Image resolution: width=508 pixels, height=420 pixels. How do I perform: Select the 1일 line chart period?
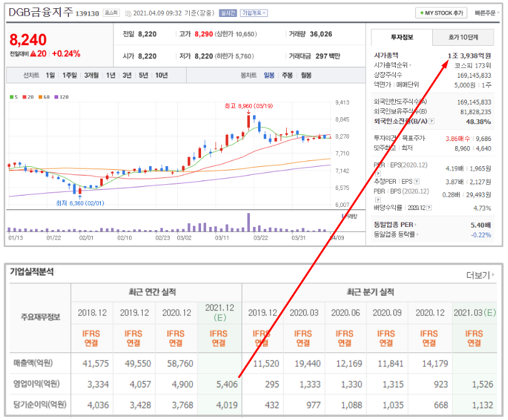50,75
